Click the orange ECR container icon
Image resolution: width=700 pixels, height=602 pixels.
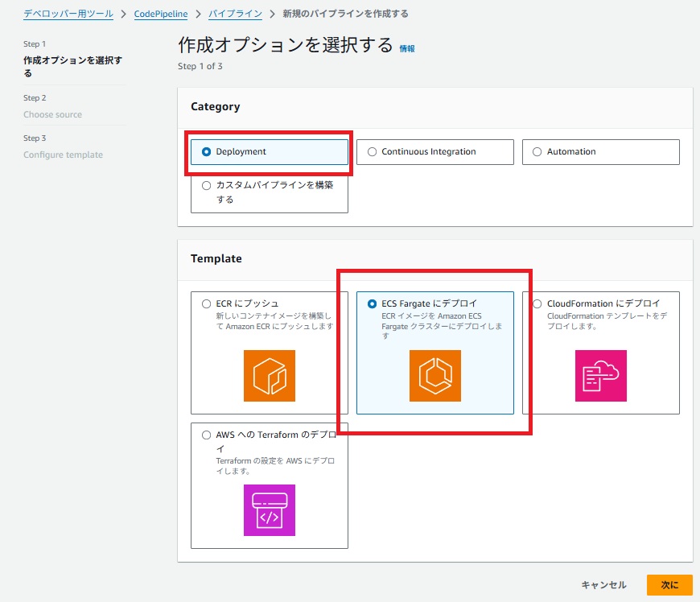270,376
